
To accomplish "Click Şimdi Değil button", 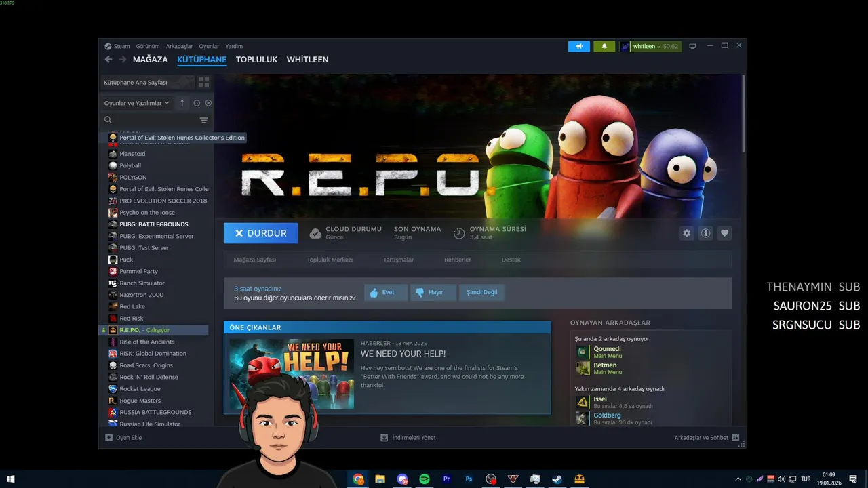I will [x=481, y=293].
